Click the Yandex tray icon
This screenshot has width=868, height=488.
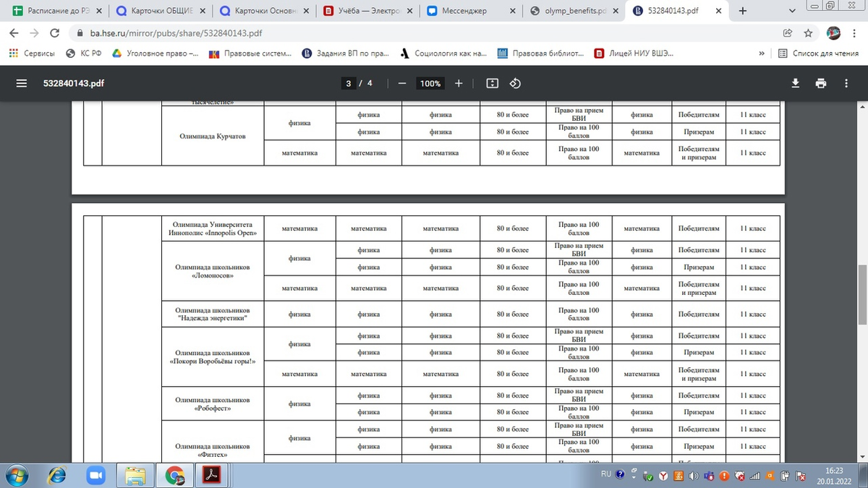pos(664,476)
